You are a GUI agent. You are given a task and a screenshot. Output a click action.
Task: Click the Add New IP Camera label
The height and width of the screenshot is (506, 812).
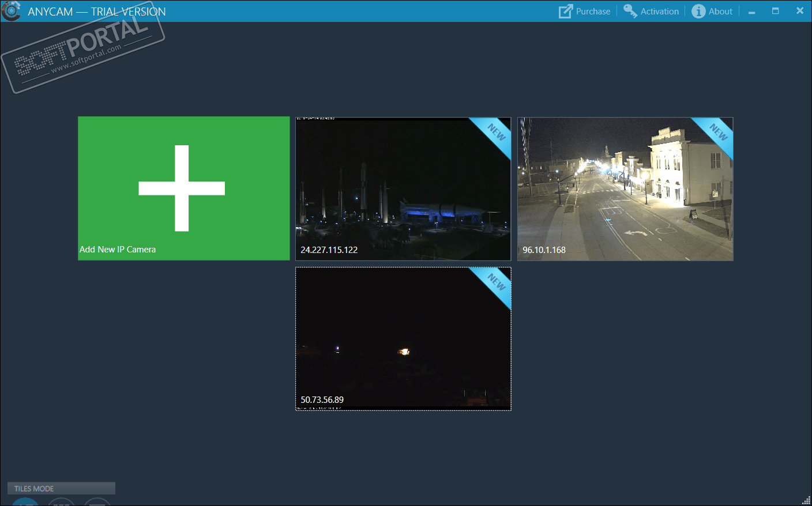[118, 250]
